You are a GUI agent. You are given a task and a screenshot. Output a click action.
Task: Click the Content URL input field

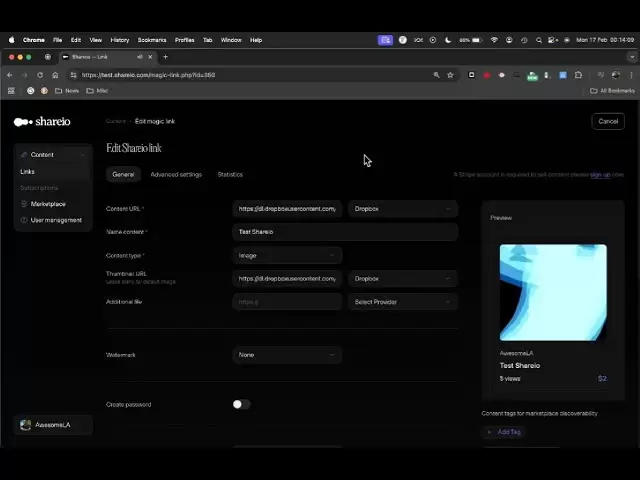[287, 209]
